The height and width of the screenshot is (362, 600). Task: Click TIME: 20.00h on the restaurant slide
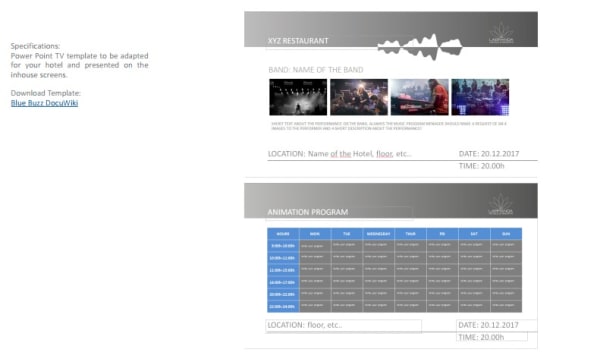pos(481,166)
